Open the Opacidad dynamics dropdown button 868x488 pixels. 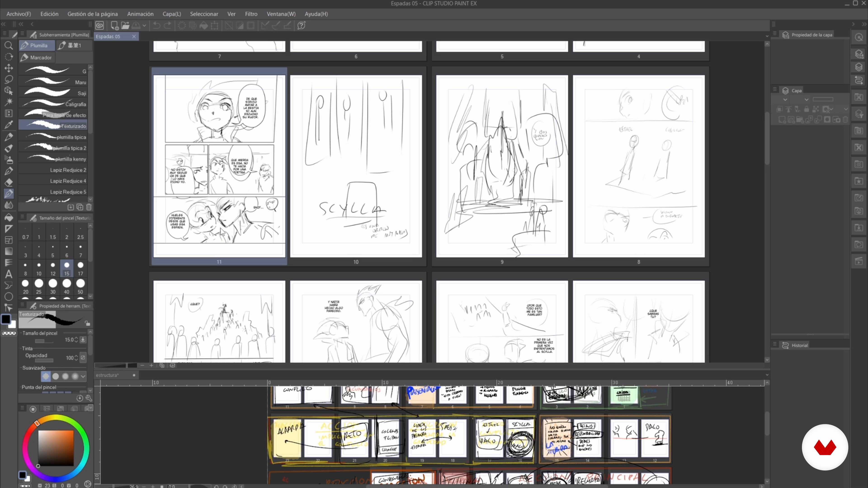(x=83, y=358)
